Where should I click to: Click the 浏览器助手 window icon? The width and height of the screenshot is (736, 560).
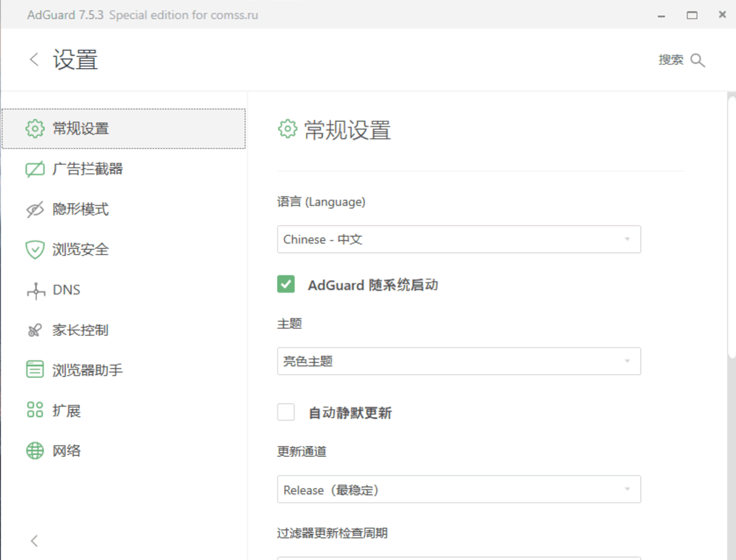(x=35, y=370)
